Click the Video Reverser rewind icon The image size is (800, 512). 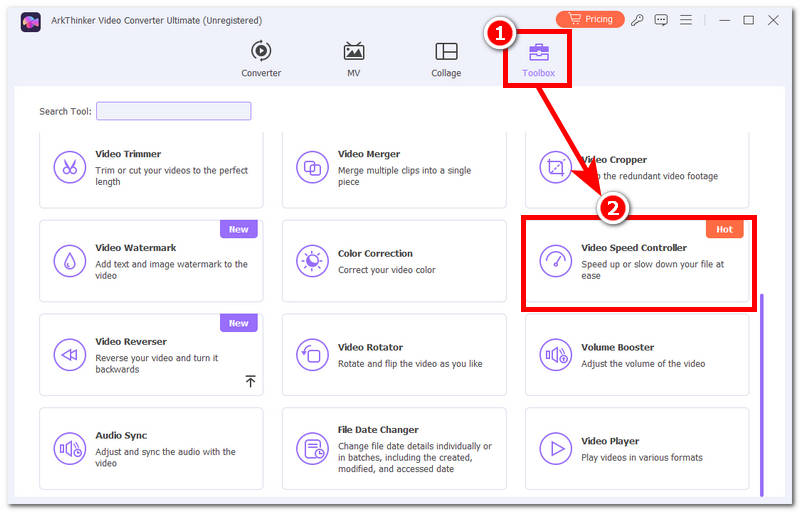69,355
